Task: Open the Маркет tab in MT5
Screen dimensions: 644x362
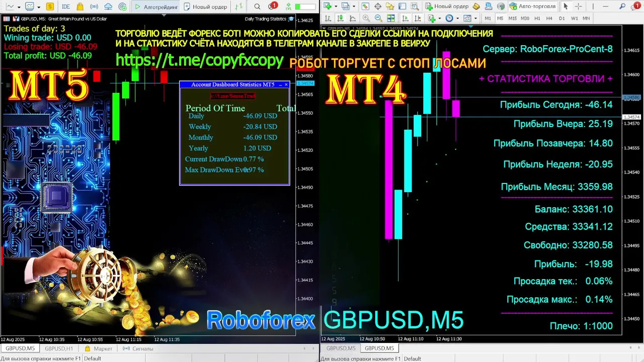Action: point(99,348)
